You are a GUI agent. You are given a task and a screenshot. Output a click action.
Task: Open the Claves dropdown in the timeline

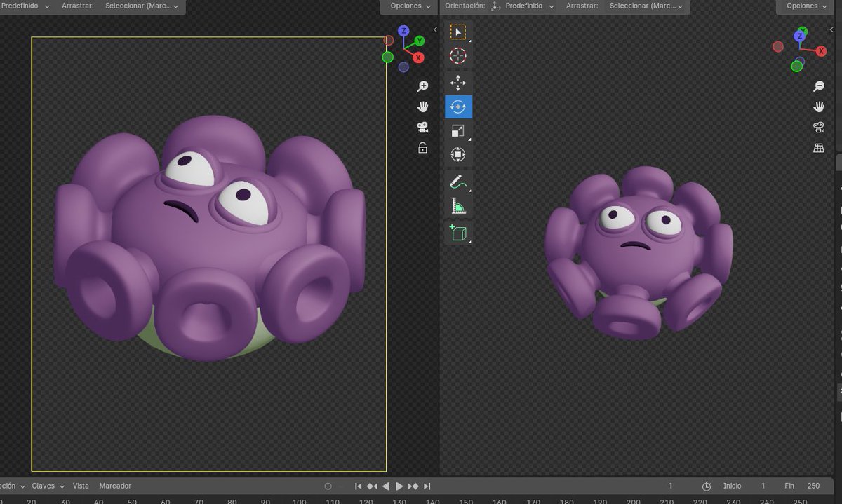pos(48,486)
